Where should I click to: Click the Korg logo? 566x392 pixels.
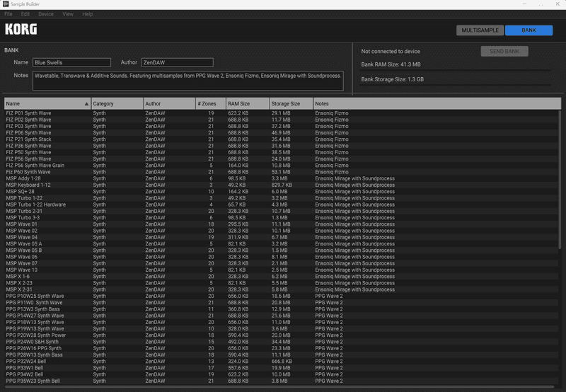click(x=21, y=29)
